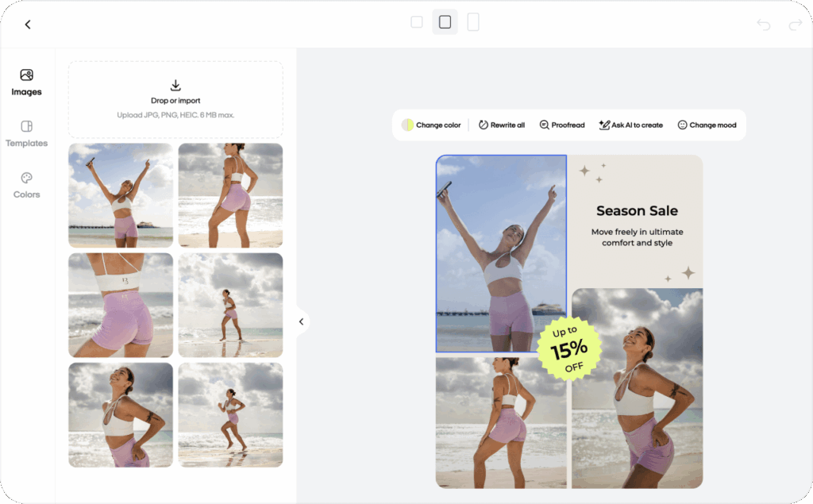Viewport: 813px width, 504px height.
Task: Select the celebrating-arms-raised photo on the canvas
Action: point(501,252)
